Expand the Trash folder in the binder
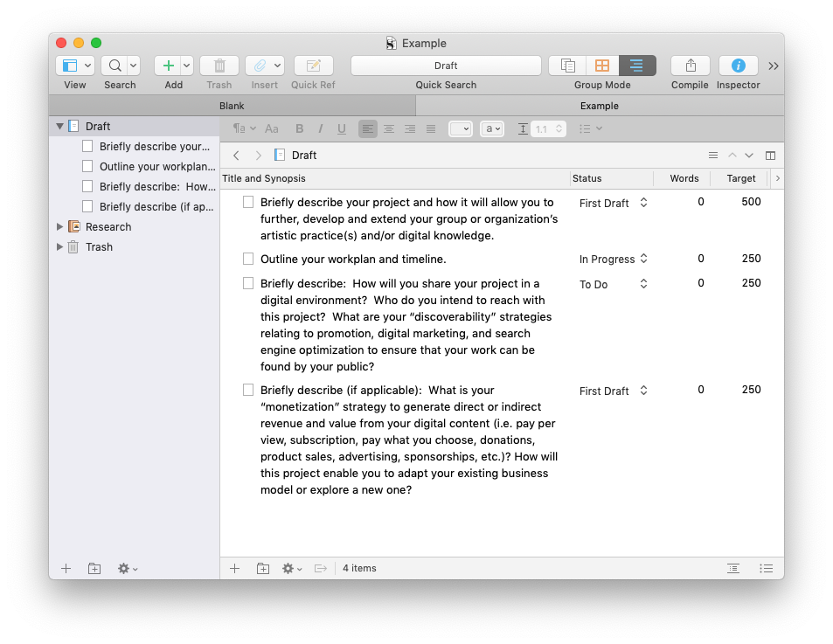This screenshot has width=833, height=644. (x=59, y=247)
